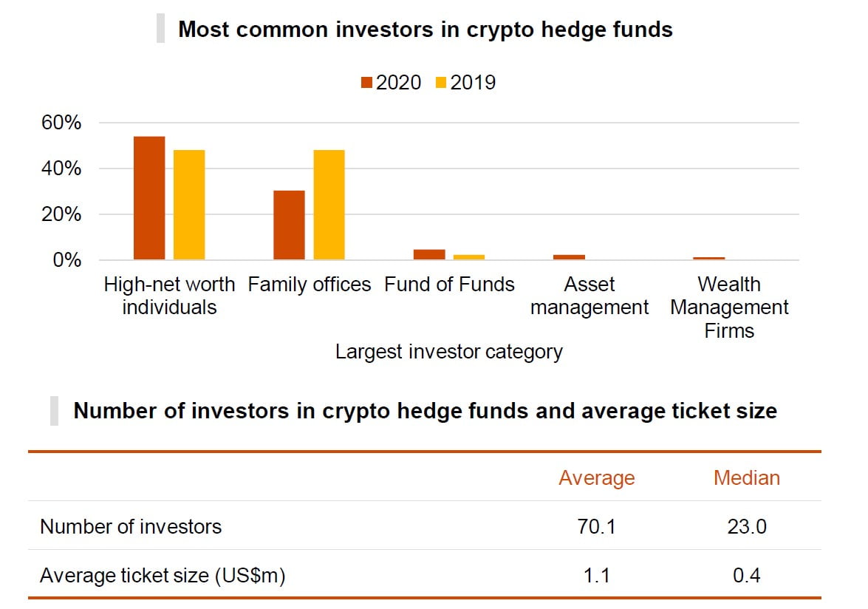The image size is (868, 609).
Task: Select the 'Largest investor category' axis title
Action: pyautogui.click(x=448, y=352)
